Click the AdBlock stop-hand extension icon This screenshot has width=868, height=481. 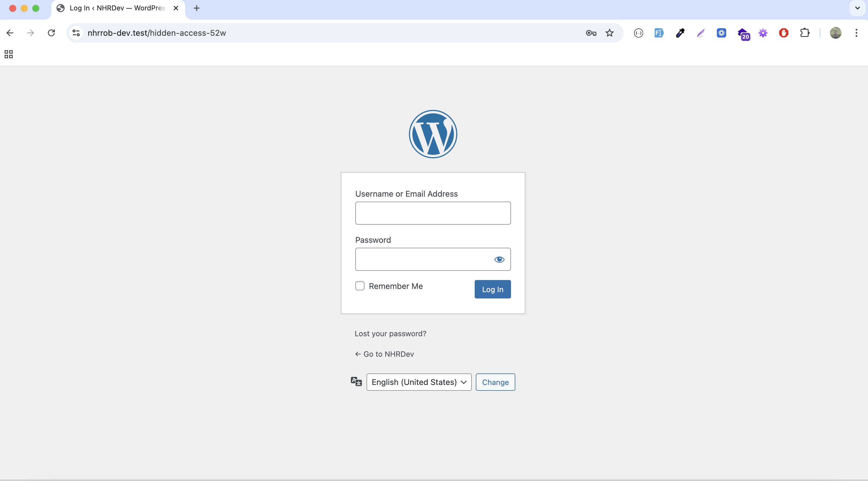click(x=784, y=33)
